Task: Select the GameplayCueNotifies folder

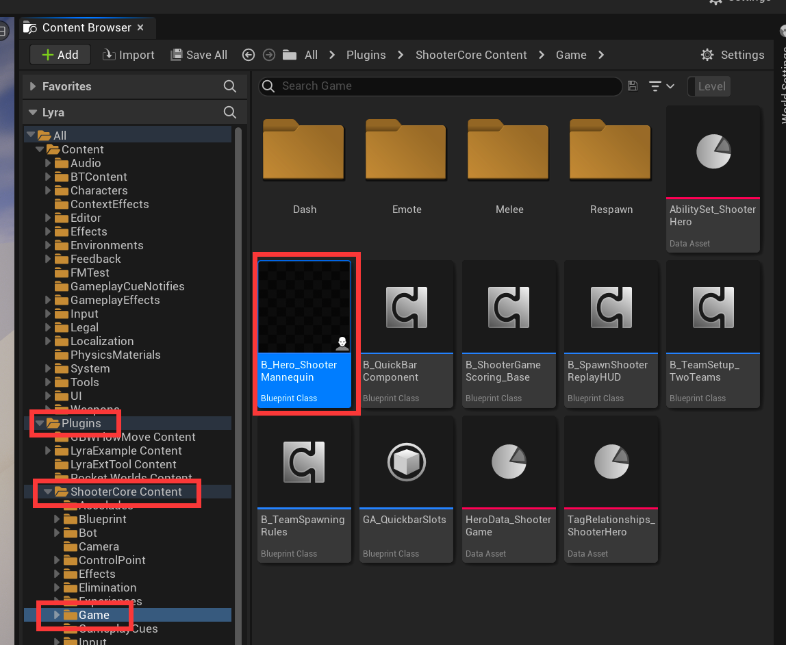Action: coord(127,286)
